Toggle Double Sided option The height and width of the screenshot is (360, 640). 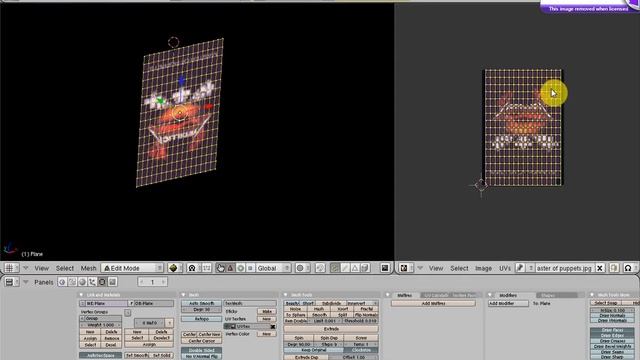coord(202,350)
